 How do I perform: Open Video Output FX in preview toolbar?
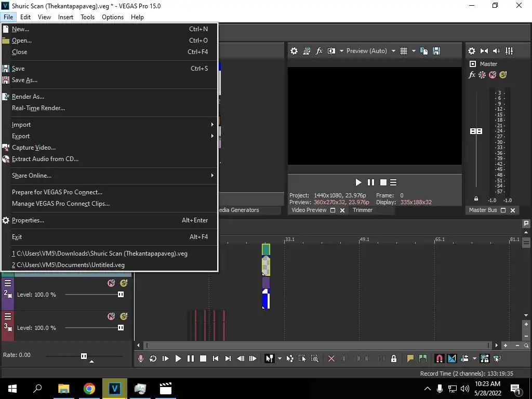click(319, 51)
